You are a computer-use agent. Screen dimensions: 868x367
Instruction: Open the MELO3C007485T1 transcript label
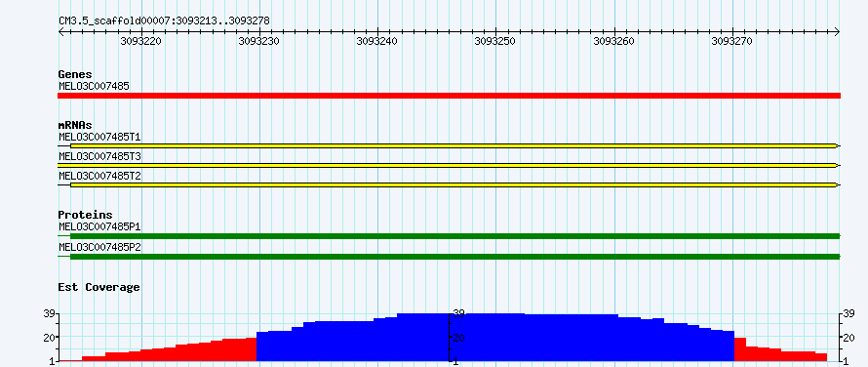coord(99,136)
